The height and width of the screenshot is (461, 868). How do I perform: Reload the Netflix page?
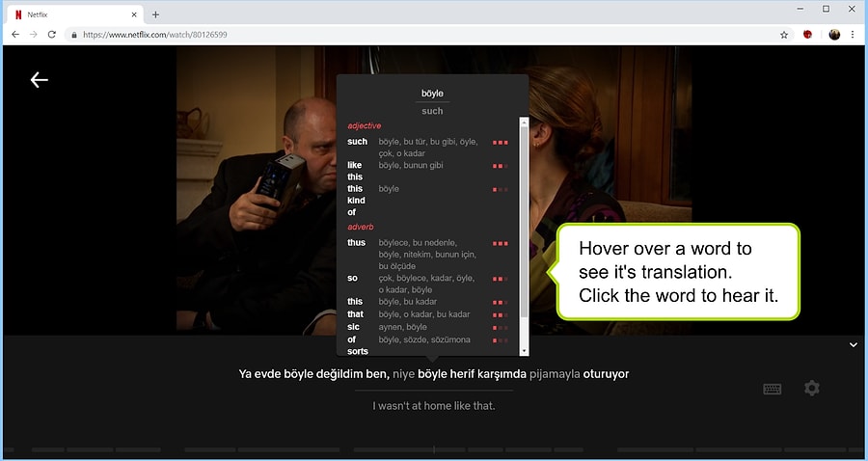53,35
